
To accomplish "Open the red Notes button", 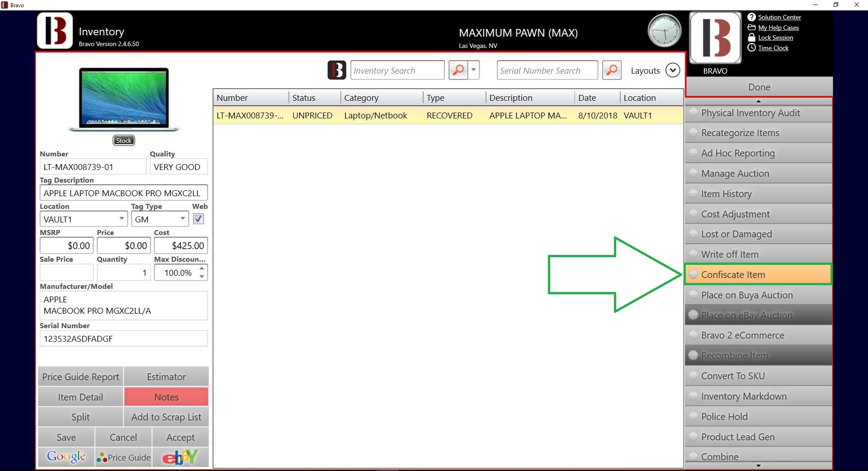I will 166,397.
